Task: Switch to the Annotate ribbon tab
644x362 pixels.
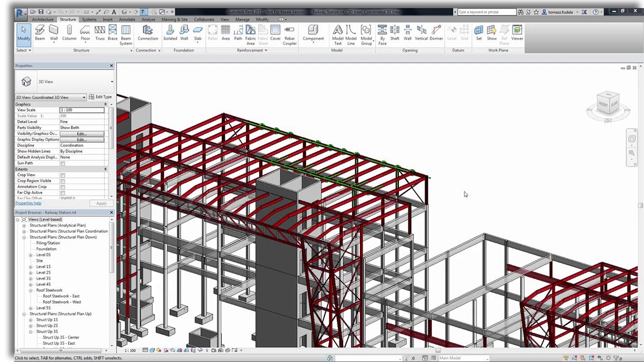Action: [x=127, y=19]
